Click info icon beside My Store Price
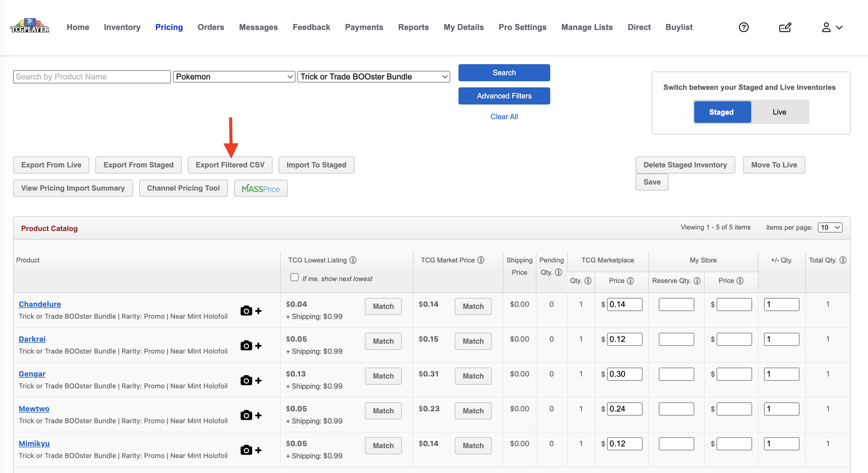Image resolution: width=868 pixels, height=473 pixels. click(740, 280)
